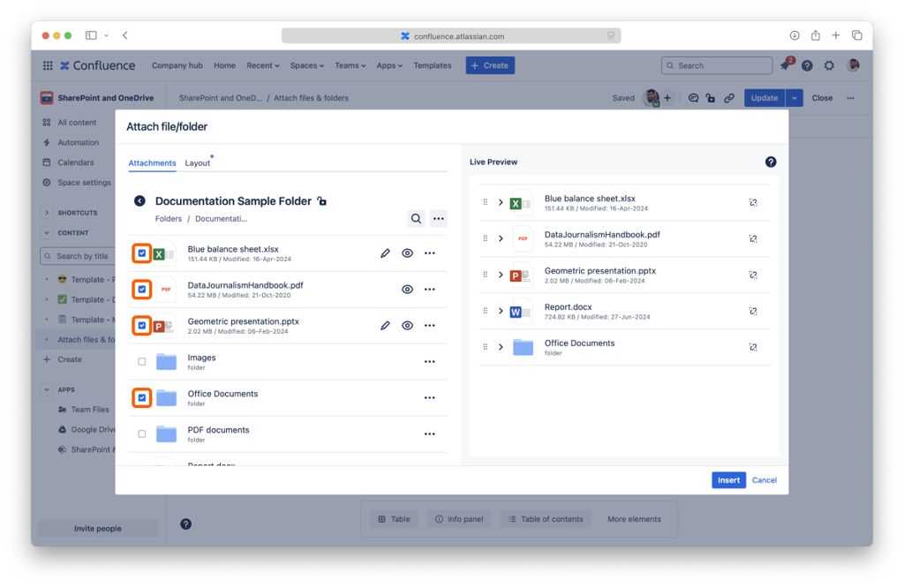904x588 pixels.
Task: Select the Attachments tab
Action: click(x=152, y=163)
